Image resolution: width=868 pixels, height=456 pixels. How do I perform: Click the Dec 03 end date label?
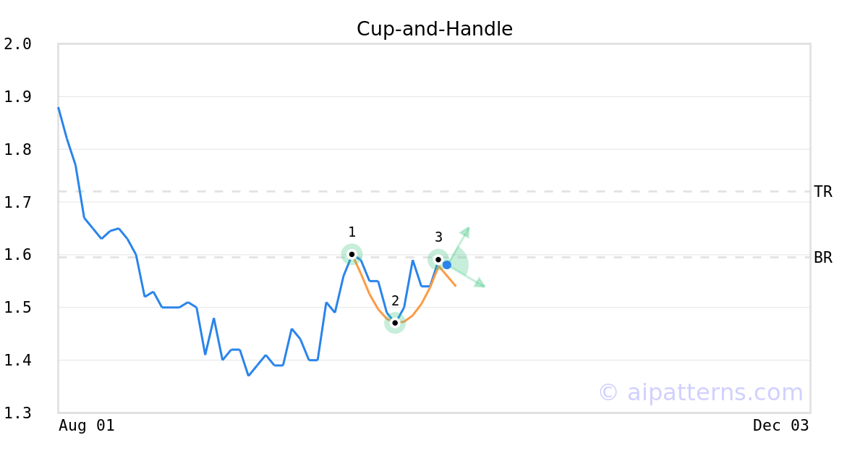(x=780, y=426)
